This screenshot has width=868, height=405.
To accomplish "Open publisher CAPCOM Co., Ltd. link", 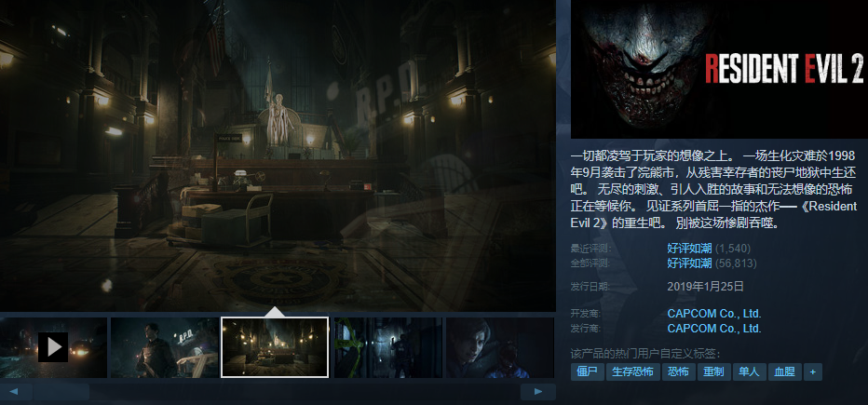I will tap(714, 329).
